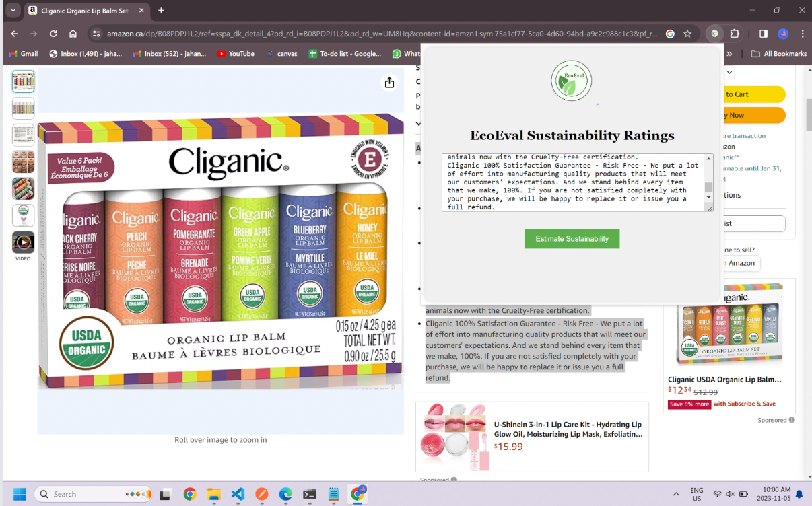812x506 pixels.
Task: Open Chrome three-dot menu
Action: 803,34
